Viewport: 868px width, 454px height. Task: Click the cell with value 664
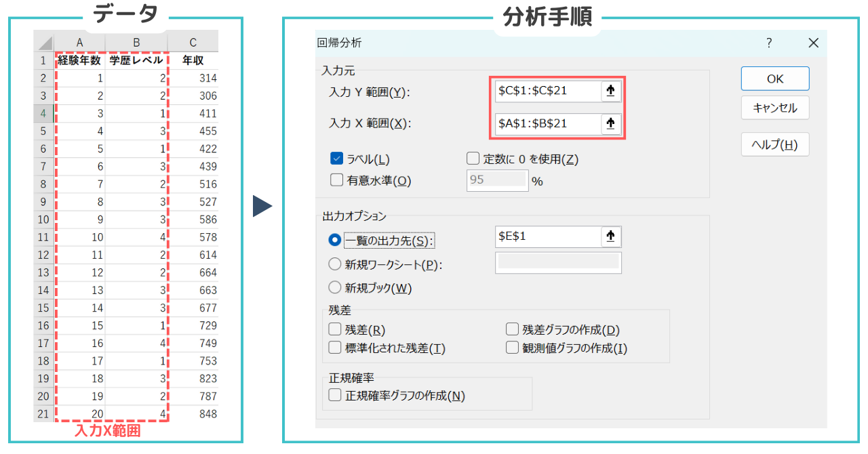point(193,272)
